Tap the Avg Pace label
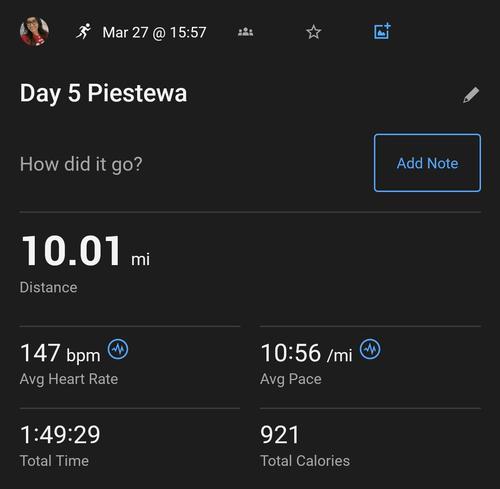 pyautogui.click(x=291, y=379)
